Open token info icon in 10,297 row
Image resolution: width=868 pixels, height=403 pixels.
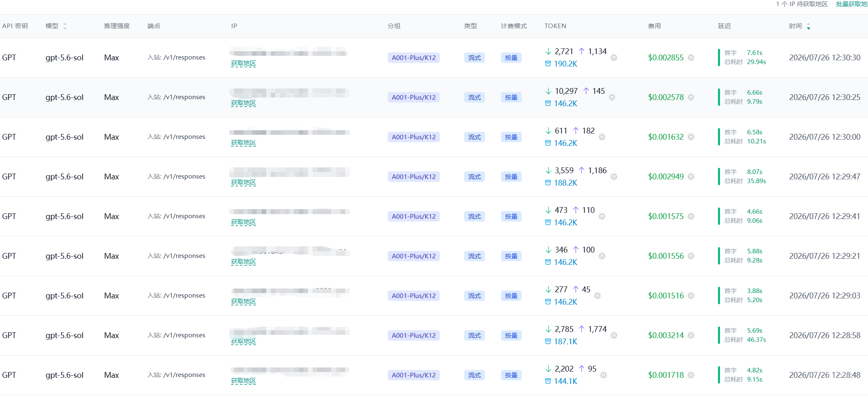tap(612, 98)
